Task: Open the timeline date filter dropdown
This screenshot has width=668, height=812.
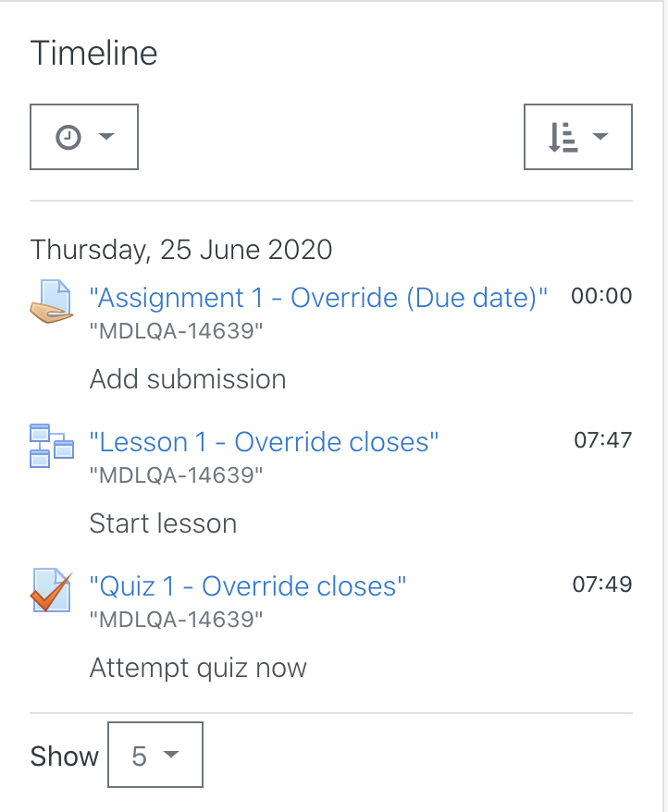Action: (x=84, y=137)
